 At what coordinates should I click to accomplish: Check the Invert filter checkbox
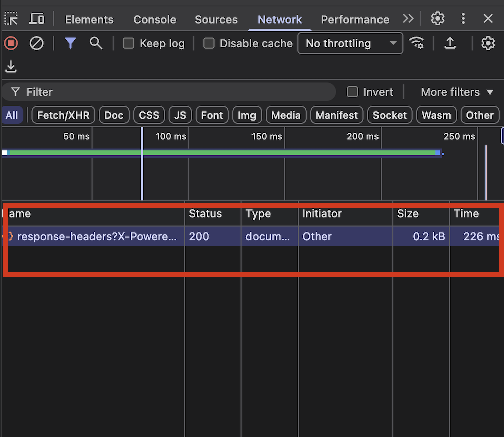coord(352,92)
